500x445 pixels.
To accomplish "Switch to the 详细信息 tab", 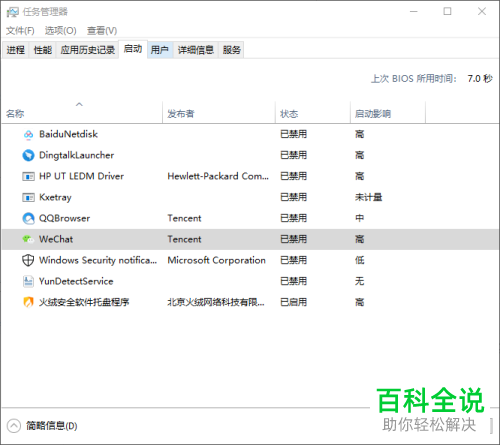I will pyautogui.click(x=196, y=50).
